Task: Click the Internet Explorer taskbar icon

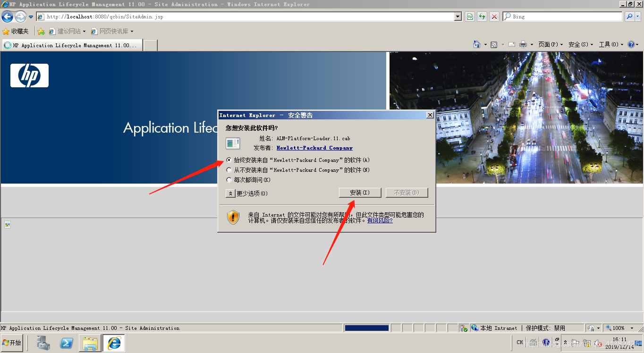Action: click(114, 343)
